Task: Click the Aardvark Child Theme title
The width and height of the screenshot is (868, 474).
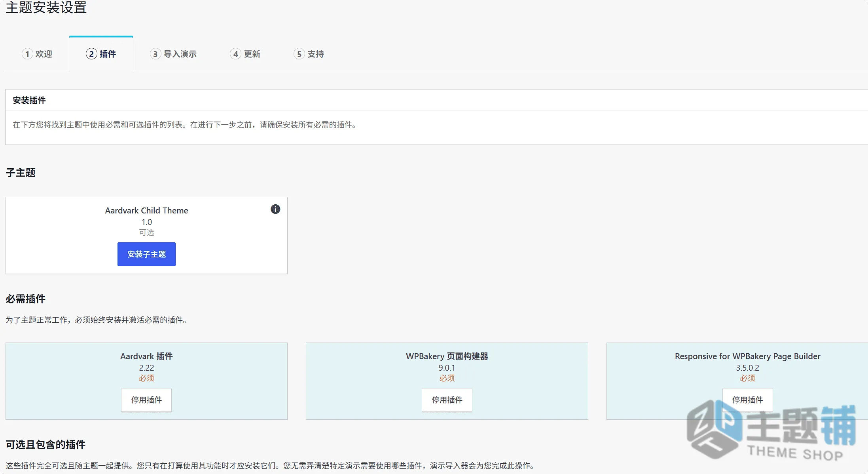Action: pos(146,211)
